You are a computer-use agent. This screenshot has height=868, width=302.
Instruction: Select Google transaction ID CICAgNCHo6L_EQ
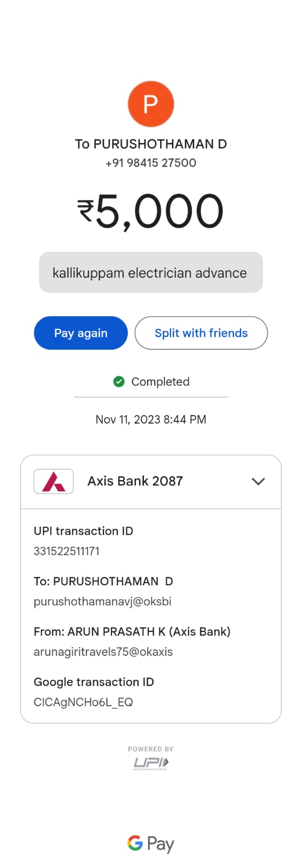pyautogui.click(x=83, y=702)
